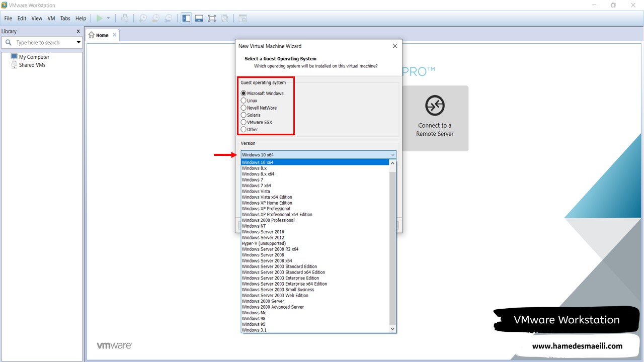The image size is (644, 362).
Task: Select the Solaris radio button
Action: tap(244, 115)
